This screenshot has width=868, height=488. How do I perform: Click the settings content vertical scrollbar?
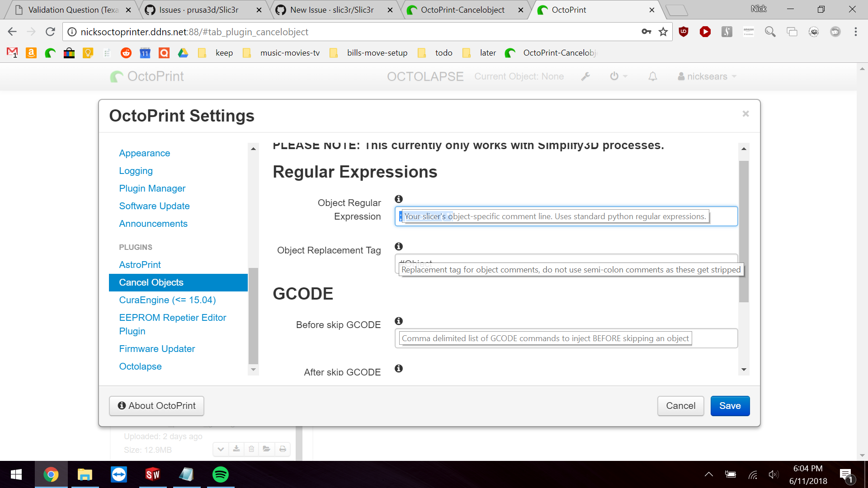pos(744,231)
